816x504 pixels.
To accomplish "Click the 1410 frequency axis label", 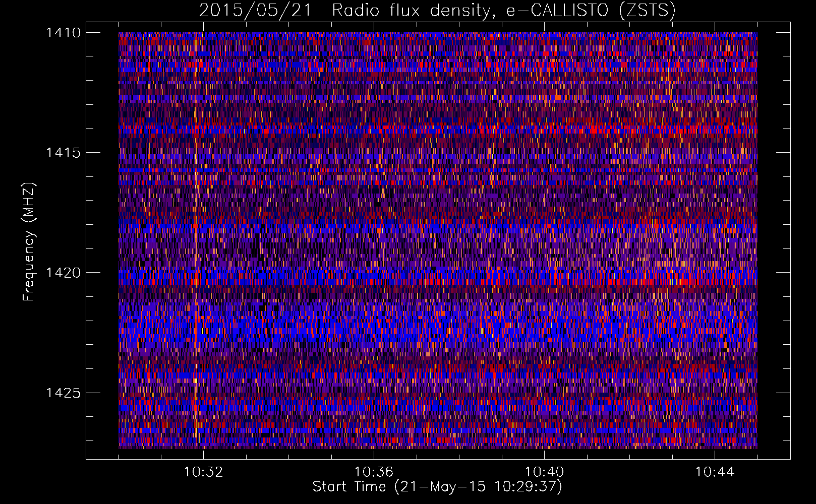I will pos(63,33).
